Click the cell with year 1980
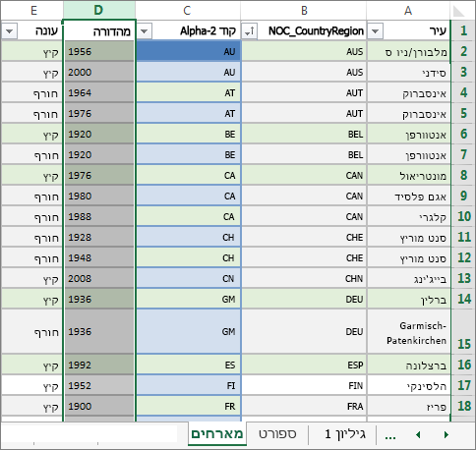The width and height of the screenshot is (476, 450). pos(99,196)
